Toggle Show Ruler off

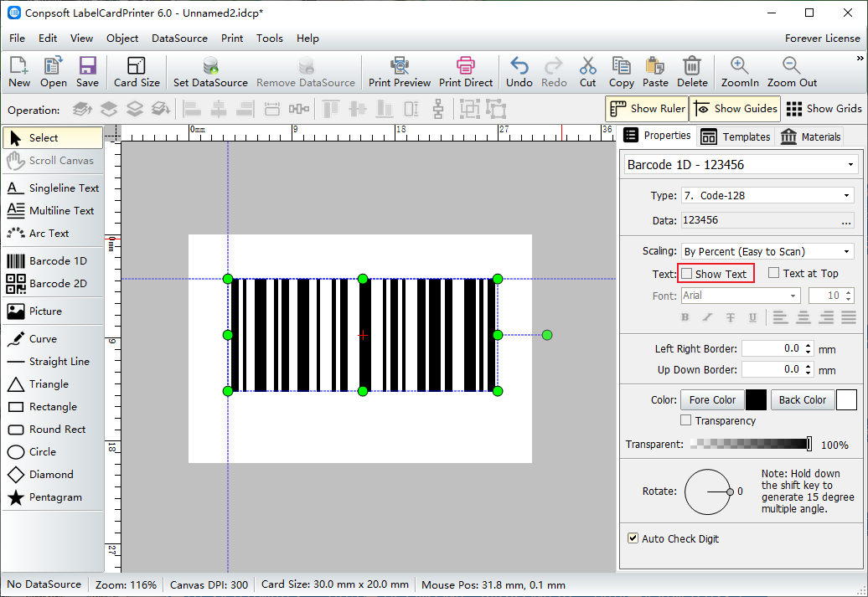(x=647, y=109)
